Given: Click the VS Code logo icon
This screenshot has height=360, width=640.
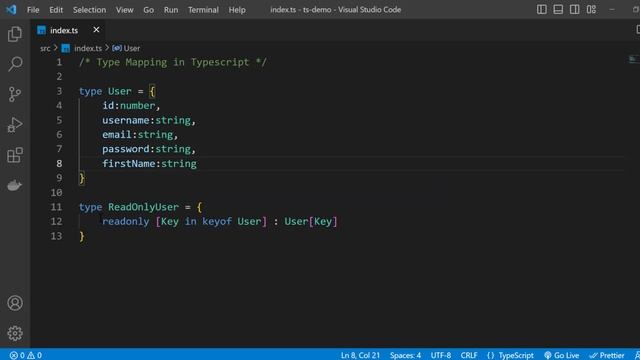Looking at the screenshot, I should (x=11, y=9).
